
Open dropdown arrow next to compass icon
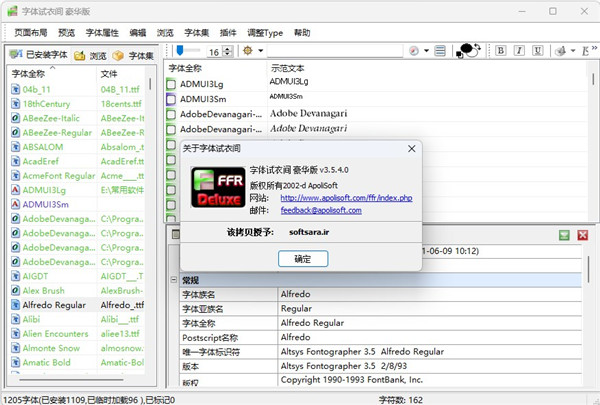click(426, 51)
